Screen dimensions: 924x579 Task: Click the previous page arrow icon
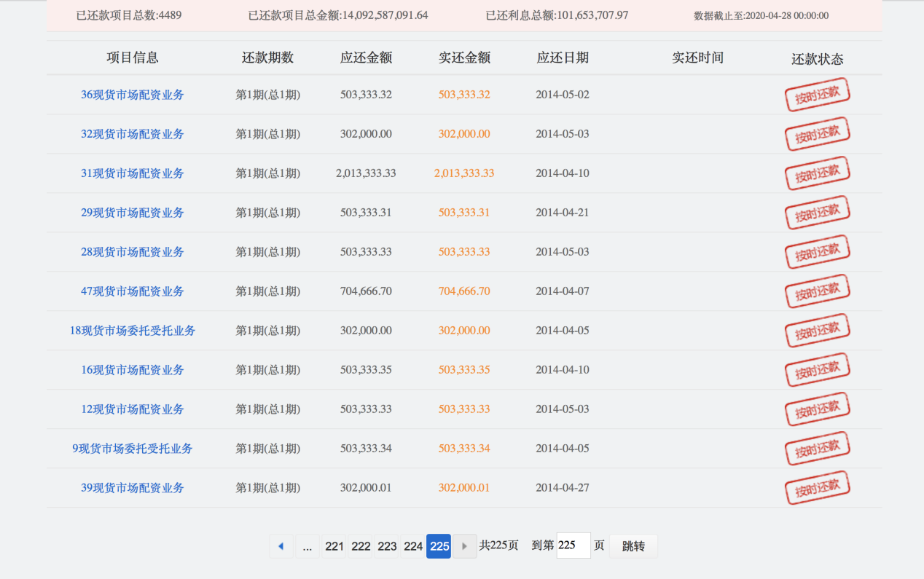281,545
